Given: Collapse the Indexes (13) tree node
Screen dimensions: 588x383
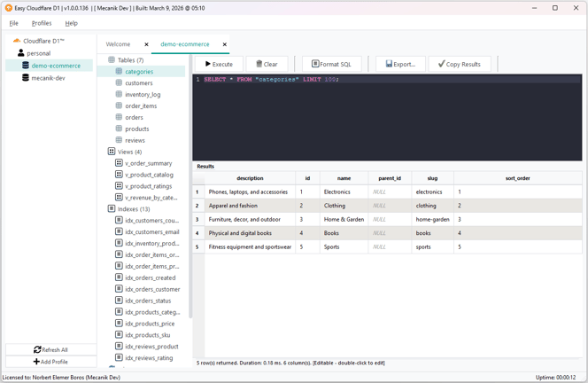Looking at the screenshot, I should (134, 208).
